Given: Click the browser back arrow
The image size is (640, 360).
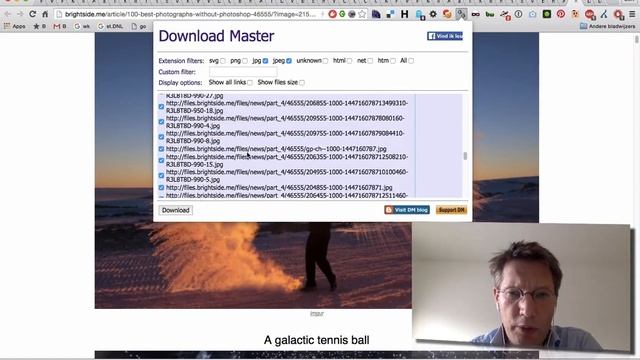Looking at the screenshot, I should pos(7,14).
